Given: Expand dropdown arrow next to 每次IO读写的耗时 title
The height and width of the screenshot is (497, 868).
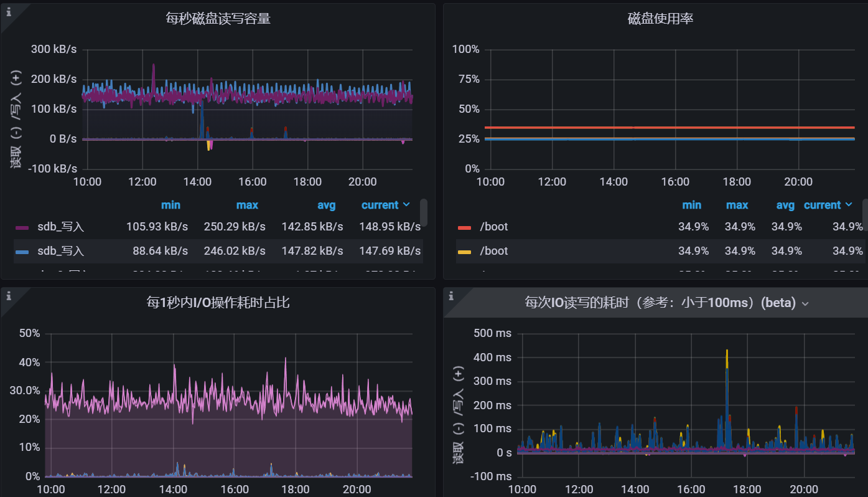Looking at the screenshot, I should (x=805, y=304).
